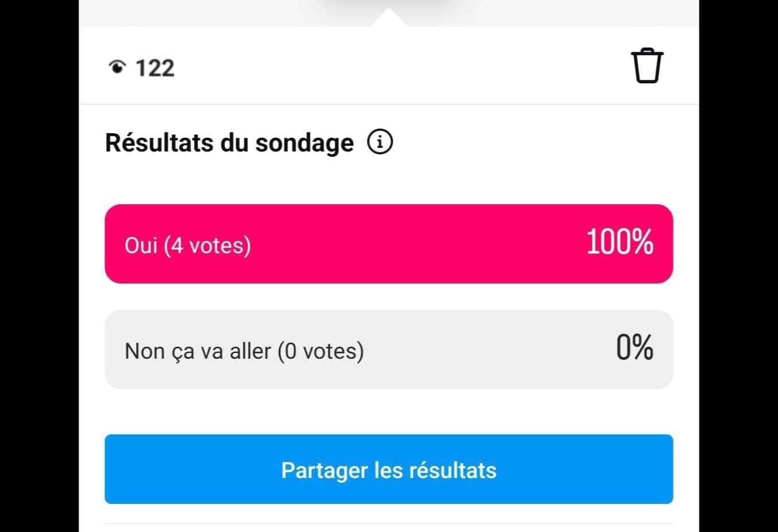778x532 pixels.
Task: Click the Résultats du sondage heading
Action: pos(229,143)
